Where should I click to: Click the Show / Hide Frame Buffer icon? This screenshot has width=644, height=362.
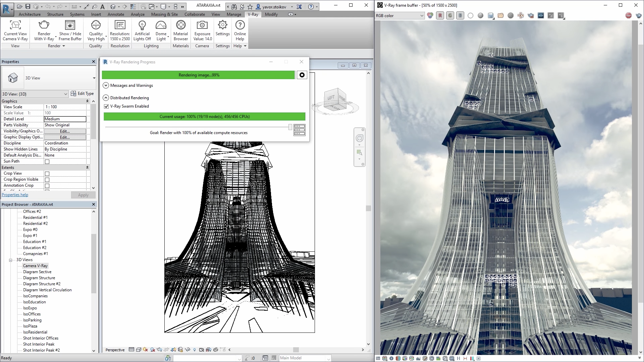[x=70, y=25]
